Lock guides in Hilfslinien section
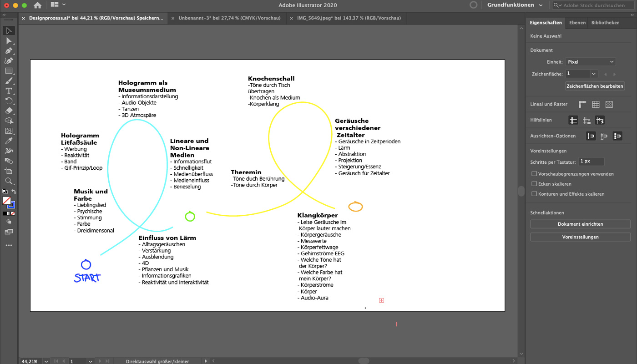 (x=586, y=121)
